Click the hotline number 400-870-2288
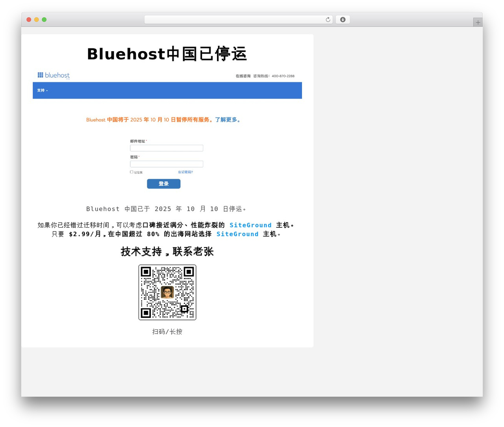Viewport: 504px width, 427px height. (283, 76)
